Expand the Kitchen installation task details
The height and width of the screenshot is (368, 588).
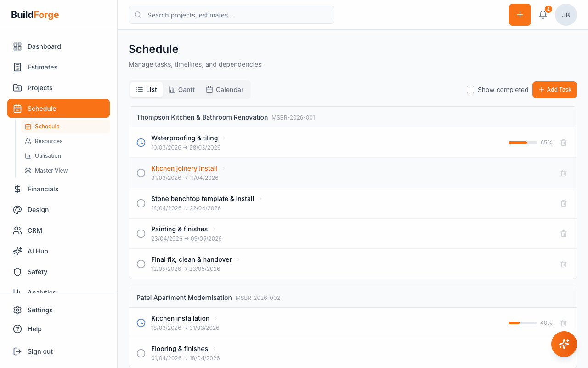coord(216,318)
